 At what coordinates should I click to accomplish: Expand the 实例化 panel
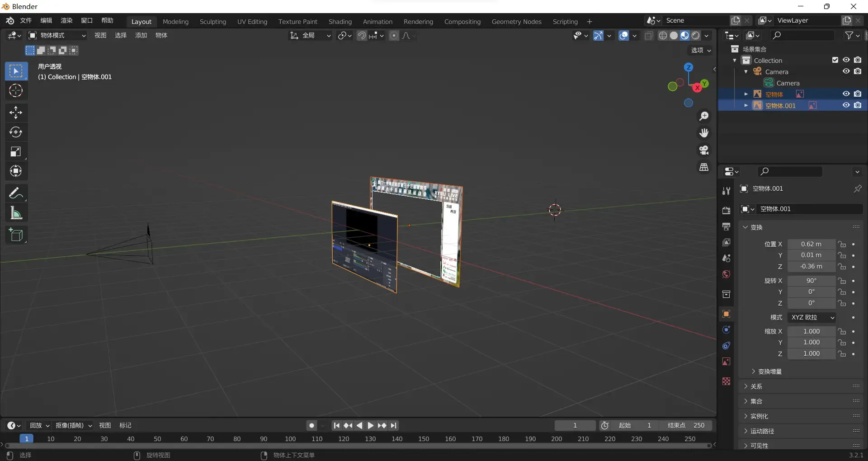click(x=801, y=416)
